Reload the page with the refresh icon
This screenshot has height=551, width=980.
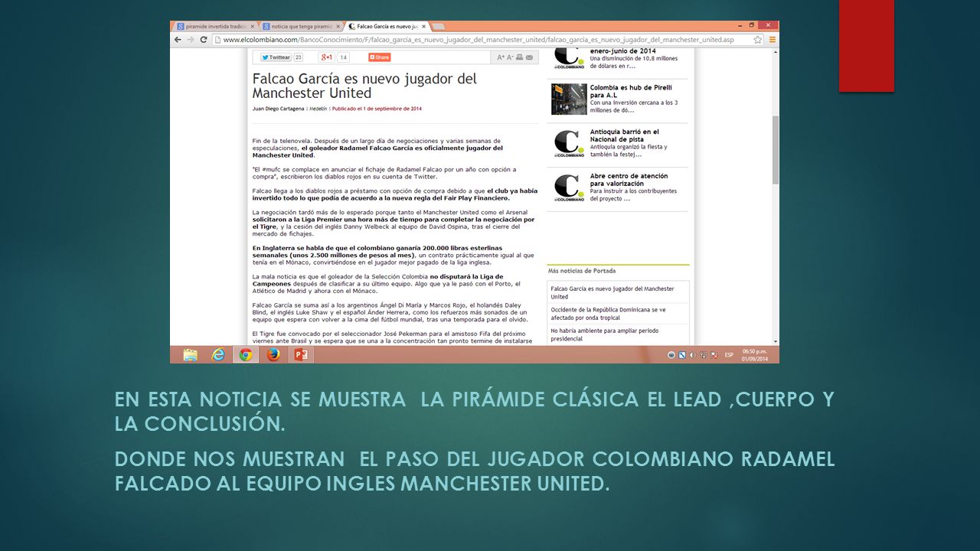204,39
